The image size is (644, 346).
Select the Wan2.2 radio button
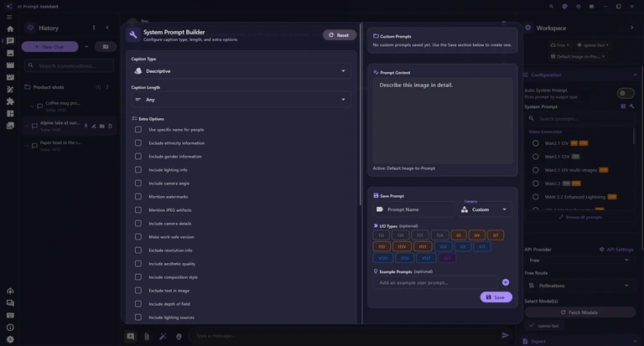click(536, 183)
